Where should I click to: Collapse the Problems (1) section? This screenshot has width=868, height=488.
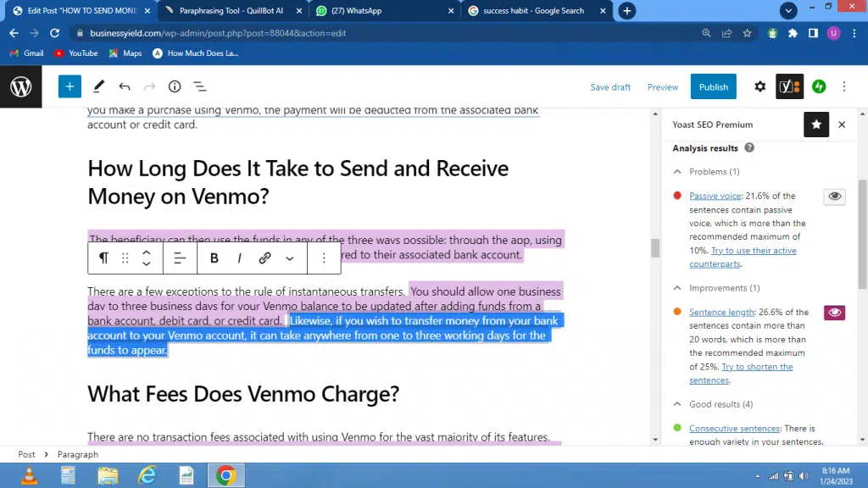click(x=677, y=172)
